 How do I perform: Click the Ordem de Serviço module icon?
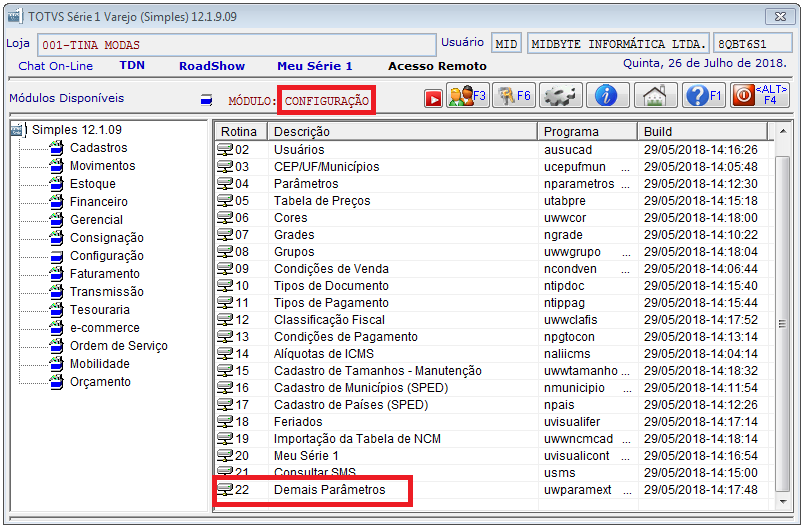tap(57, 346)
